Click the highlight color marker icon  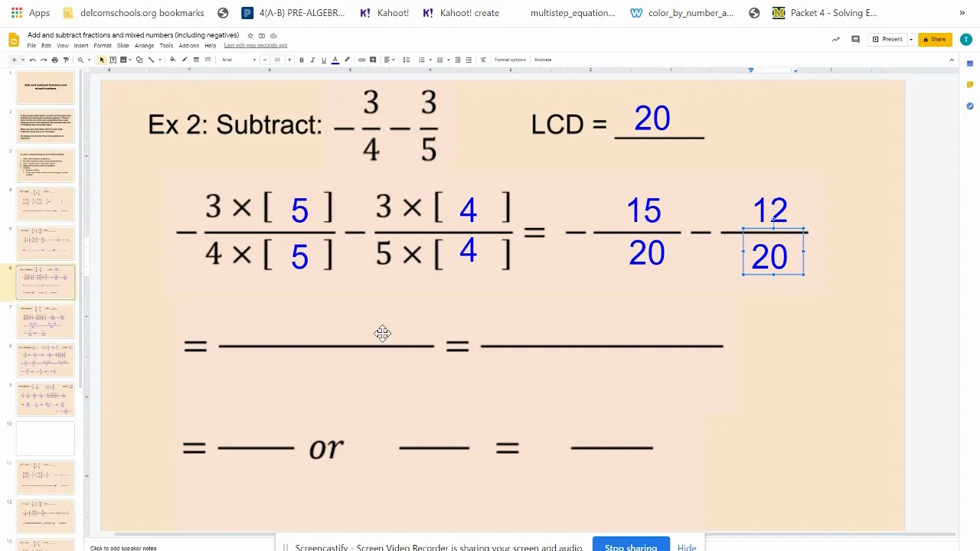[347, 60]
